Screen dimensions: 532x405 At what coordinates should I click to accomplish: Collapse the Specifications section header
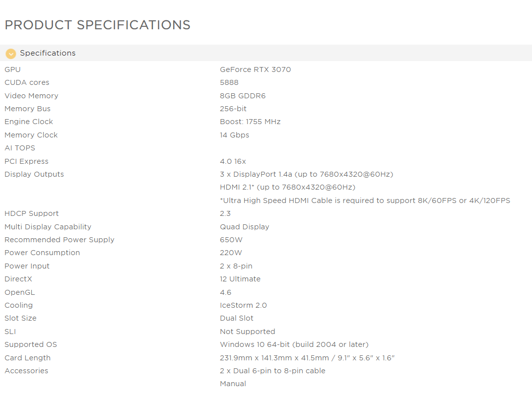(48, 53)
